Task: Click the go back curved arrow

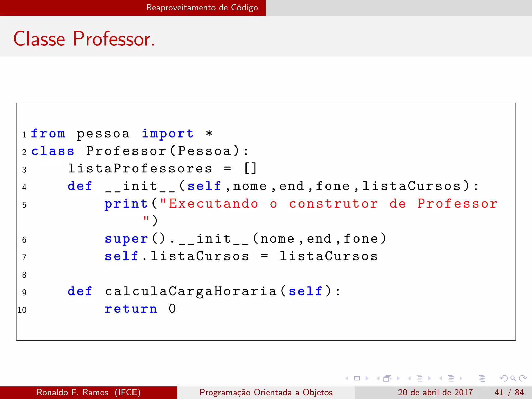Action: pos(504,378)
